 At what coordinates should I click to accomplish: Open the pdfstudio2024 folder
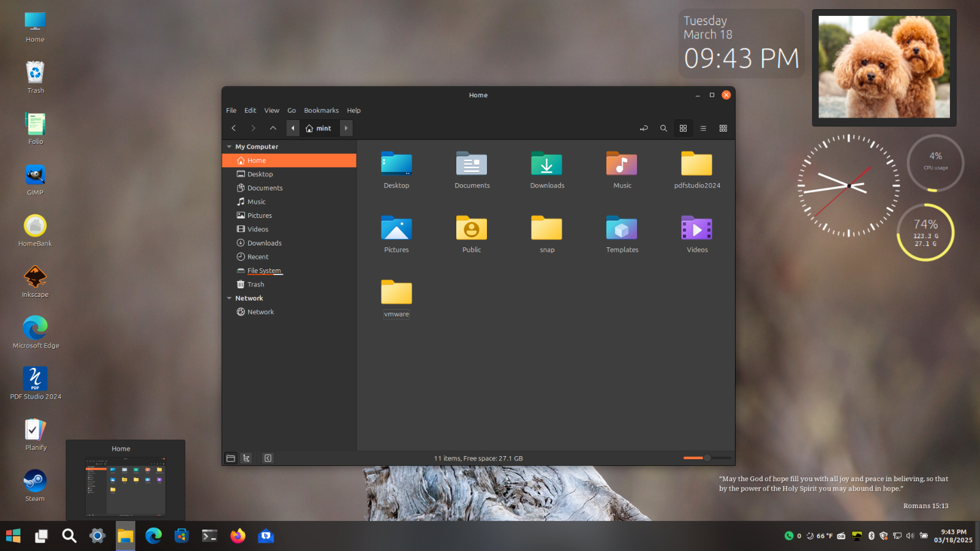coord(696,165)
